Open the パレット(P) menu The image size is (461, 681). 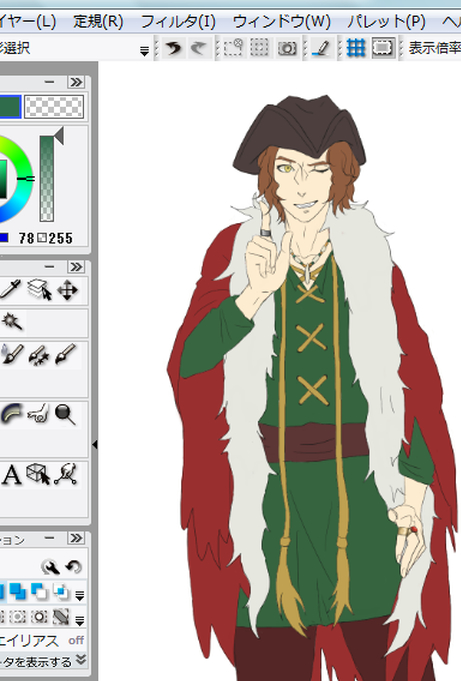pyautogui.click(x=386, y=21)
